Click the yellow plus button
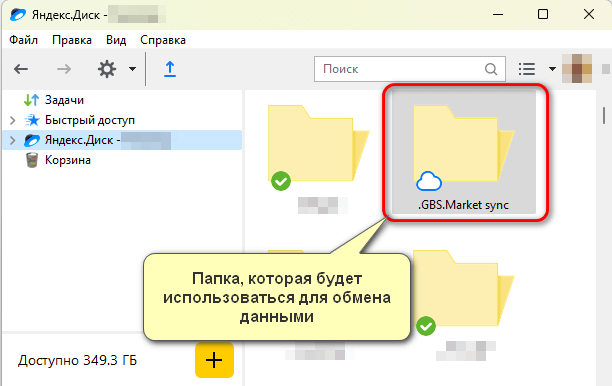This screenshot has width=612, height=386. (214, 360)
